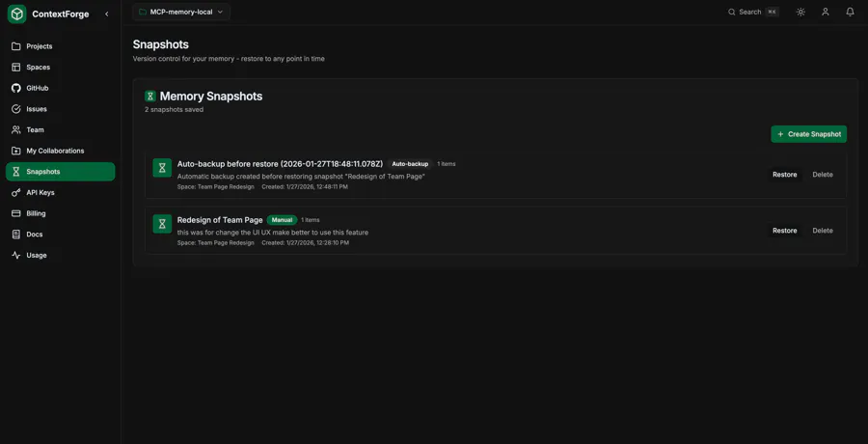Image resolution: width=868 pixels, height=444 pixels.
Task: Open API Keys in the sidebar
Action: coord(61,192)
